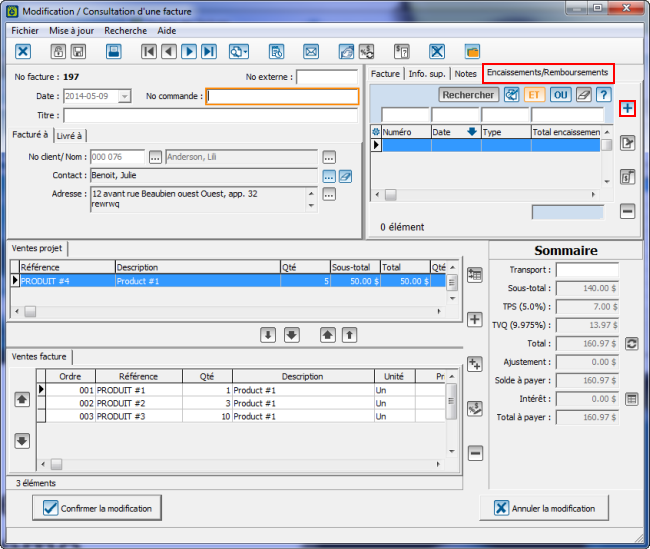
Task: Click the blue question mark help icon
Action: [603, 94]
